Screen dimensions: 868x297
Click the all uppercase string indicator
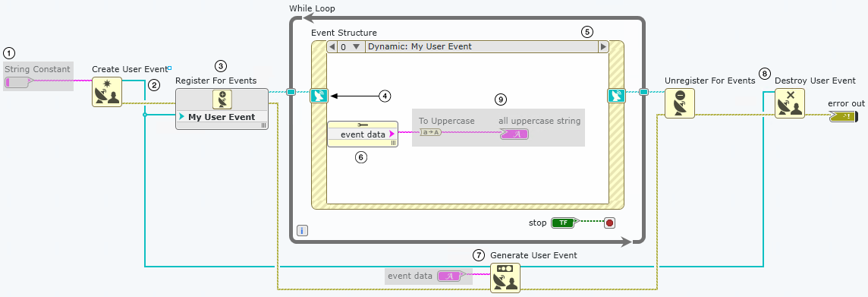(514, 134)
